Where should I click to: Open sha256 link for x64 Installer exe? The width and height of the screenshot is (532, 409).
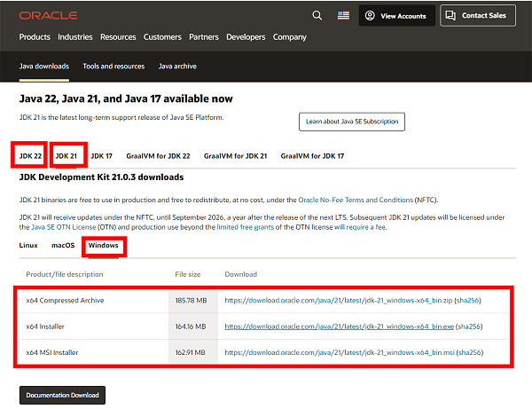click(x=469, y=326)
